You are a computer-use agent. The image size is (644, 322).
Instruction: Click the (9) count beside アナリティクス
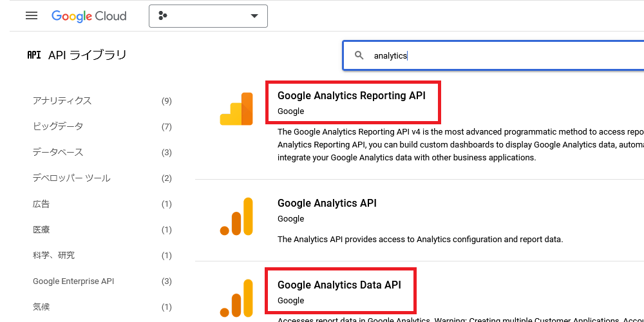point(166,101)
